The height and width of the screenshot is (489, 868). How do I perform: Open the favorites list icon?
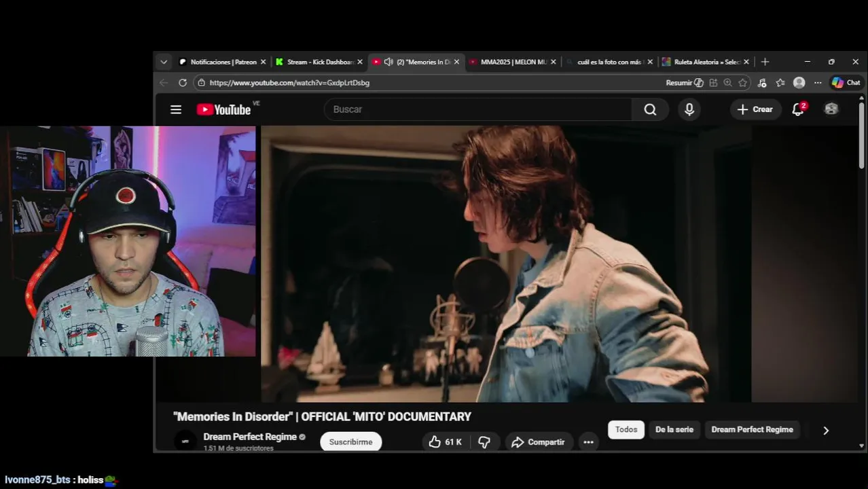point(780,82)
